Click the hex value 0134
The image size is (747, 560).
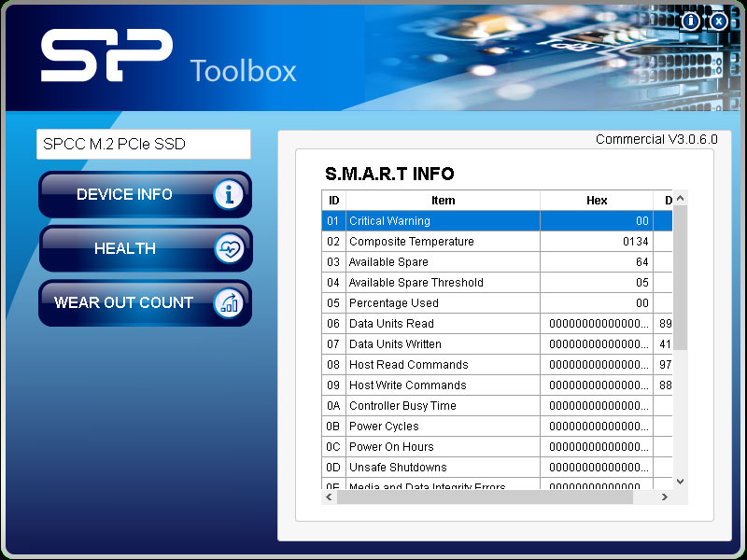[636, 242]
